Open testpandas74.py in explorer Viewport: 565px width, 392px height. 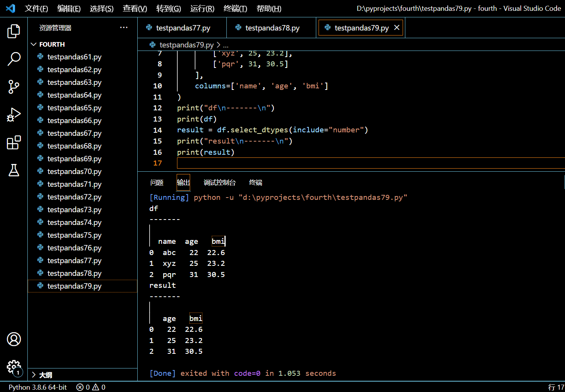tap(83, 222)
